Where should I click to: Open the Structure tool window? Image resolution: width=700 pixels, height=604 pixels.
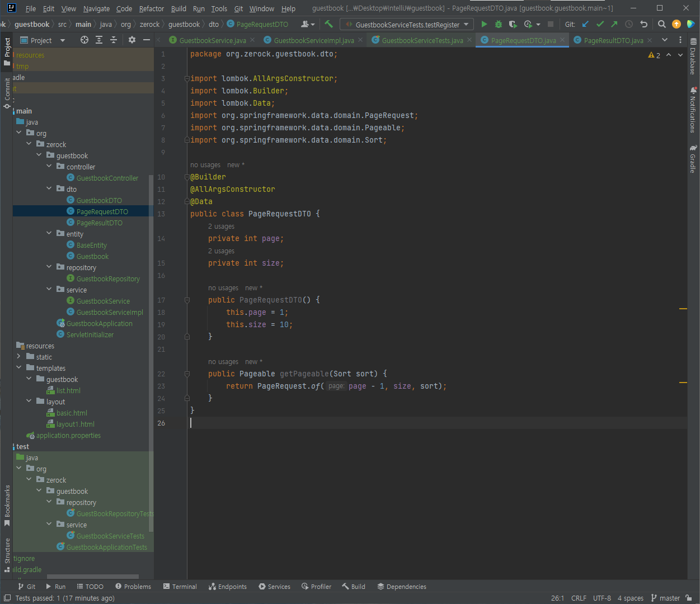(x=7, y=555)
